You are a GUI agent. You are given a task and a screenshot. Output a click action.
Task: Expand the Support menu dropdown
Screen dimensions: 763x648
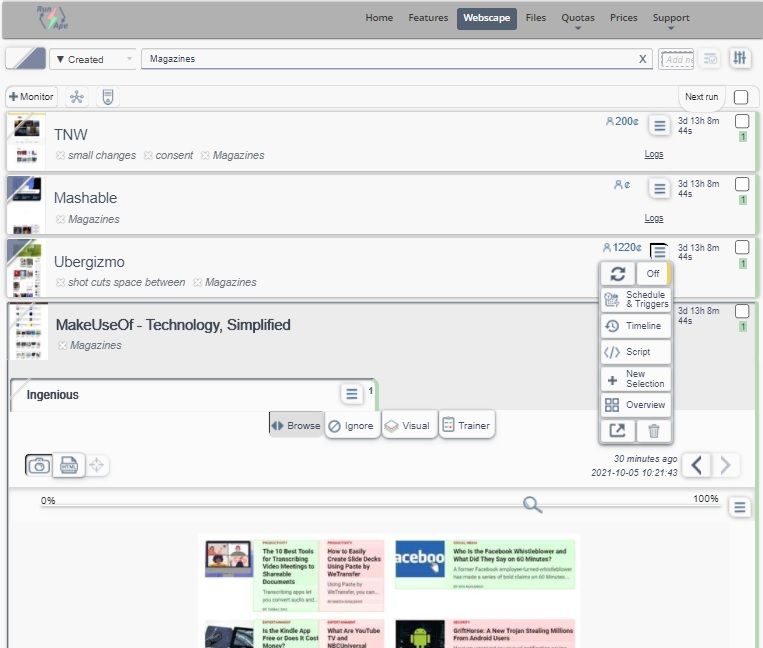click(671, 20)
